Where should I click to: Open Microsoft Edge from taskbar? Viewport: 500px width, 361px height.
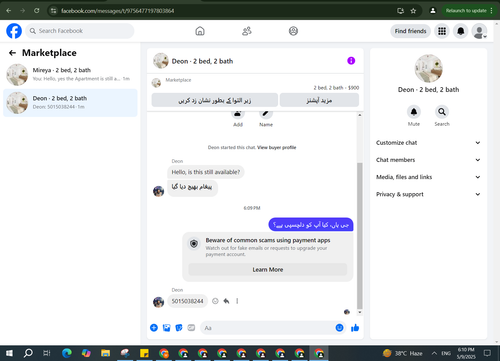(67, 353)
